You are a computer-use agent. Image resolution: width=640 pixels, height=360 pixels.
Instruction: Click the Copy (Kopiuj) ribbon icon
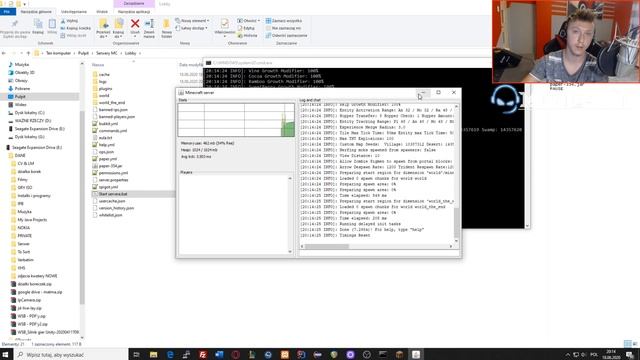(38, 24)
